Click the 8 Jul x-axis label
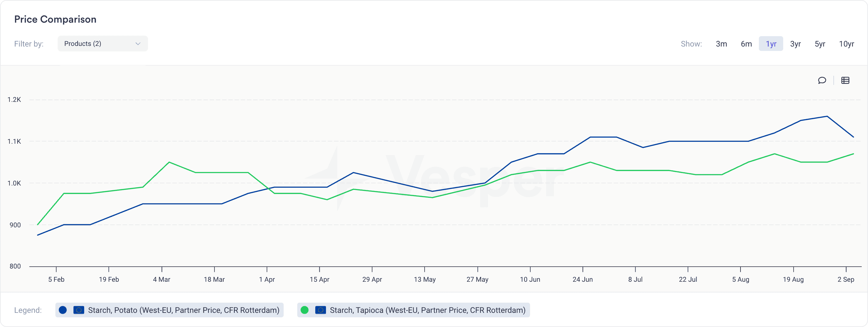Image resolution: width=868 pixels, height=327 pixels. pos(635,280)
